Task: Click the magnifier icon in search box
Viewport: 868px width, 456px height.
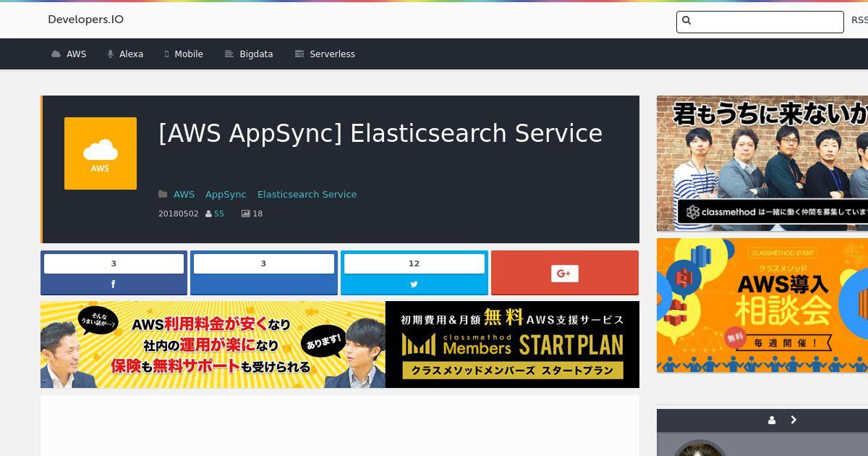Action: [686, 21]
